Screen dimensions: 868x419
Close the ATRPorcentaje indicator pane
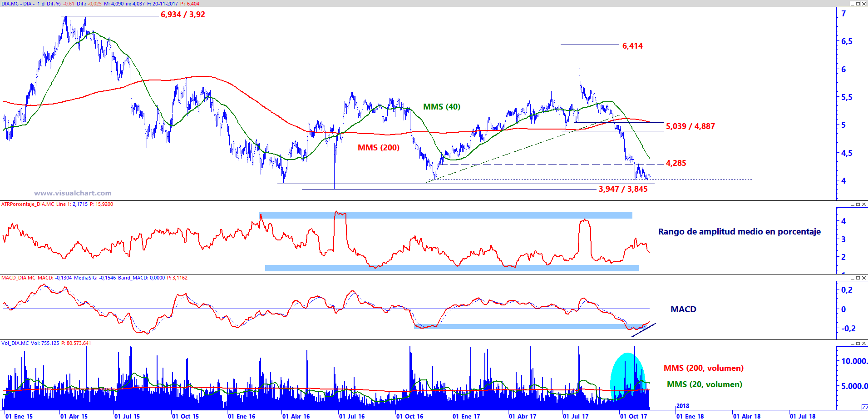click(x=864, y=204)
